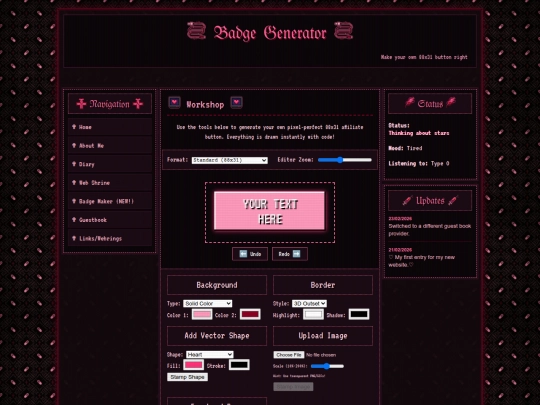Screen dimensions: 540x405
Task: Click the left cross icon in Navigation header
Action: pos(81,104)
